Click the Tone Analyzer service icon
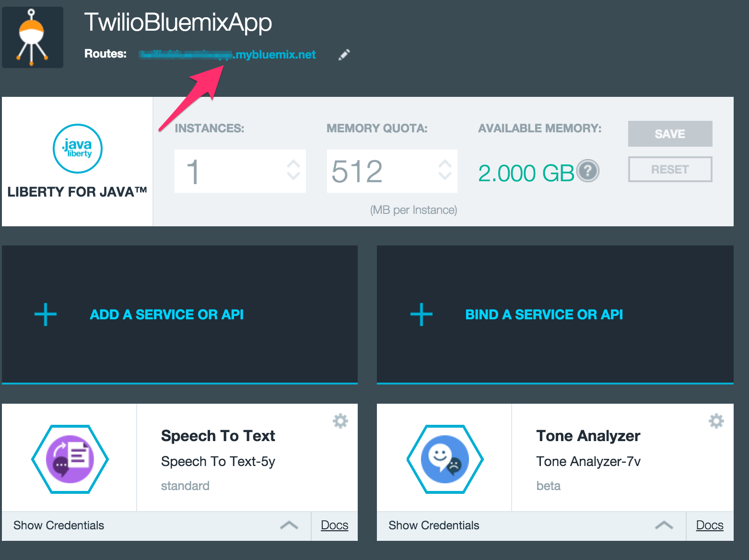Viewport: 749px width, 560px height. tap(445, 459)
